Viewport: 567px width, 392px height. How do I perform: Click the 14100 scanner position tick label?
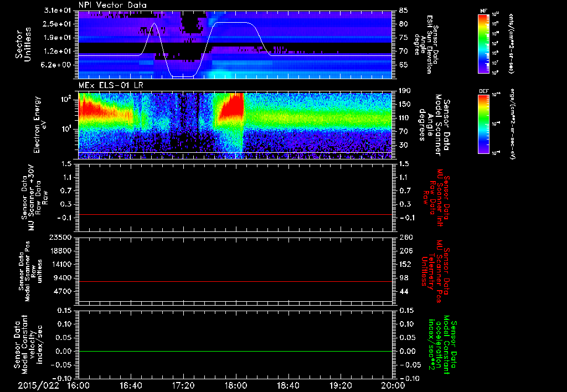(x=61, y=264)
